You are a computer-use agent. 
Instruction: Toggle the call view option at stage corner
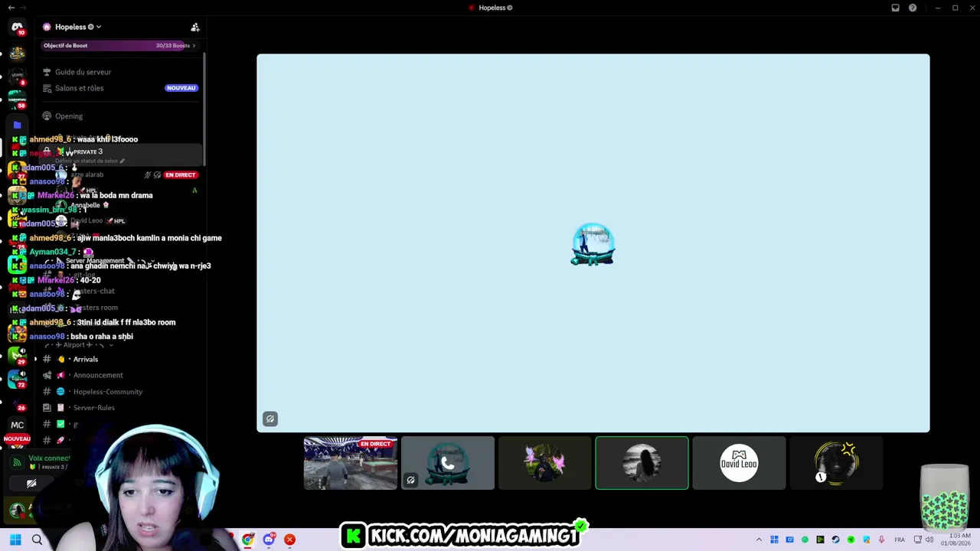pos(269,419)
